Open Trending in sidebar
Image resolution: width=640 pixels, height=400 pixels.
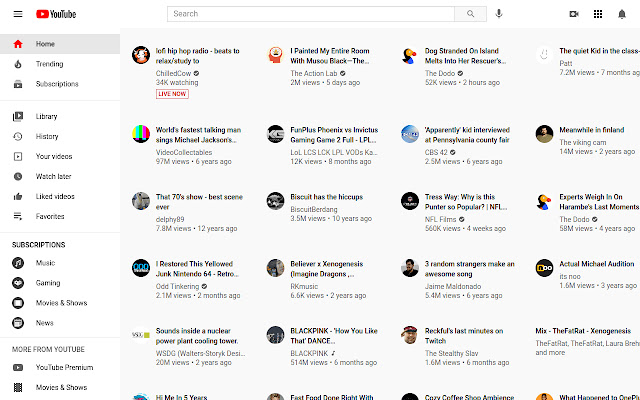click(x=60, y=64)
